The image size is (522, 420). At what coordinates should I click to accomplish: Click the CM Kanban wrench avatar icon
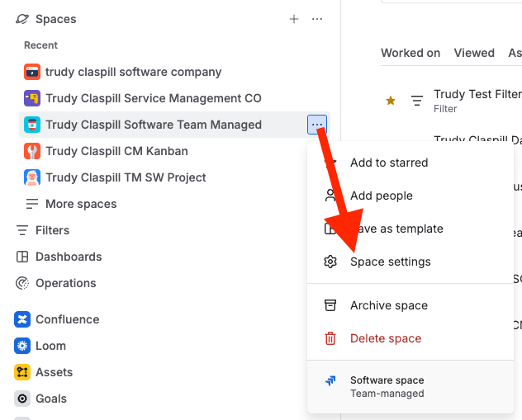tap(32, 151)
